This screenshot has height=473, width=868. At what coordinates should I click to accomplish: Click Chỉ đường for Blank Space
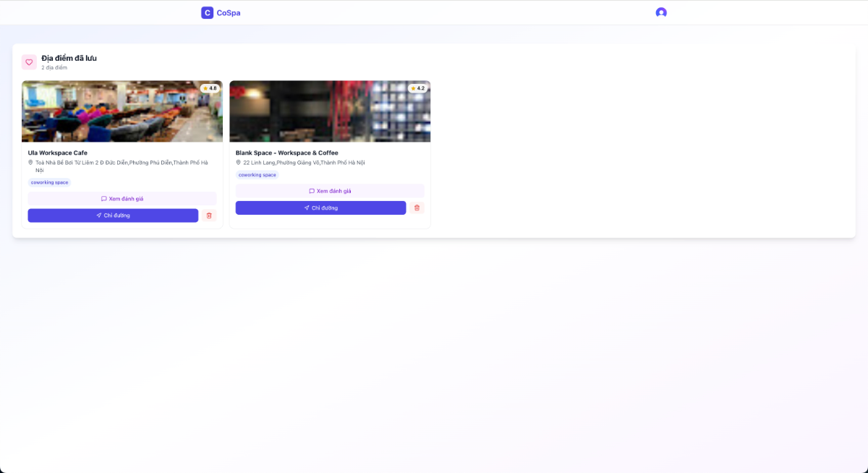point(321,208)
